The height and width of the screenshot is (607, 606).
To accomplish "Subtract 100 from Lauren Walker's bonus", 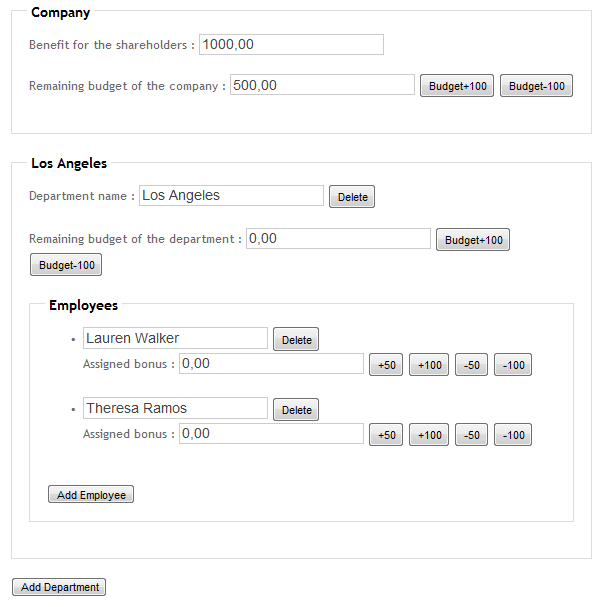I will tap(513, 365).
